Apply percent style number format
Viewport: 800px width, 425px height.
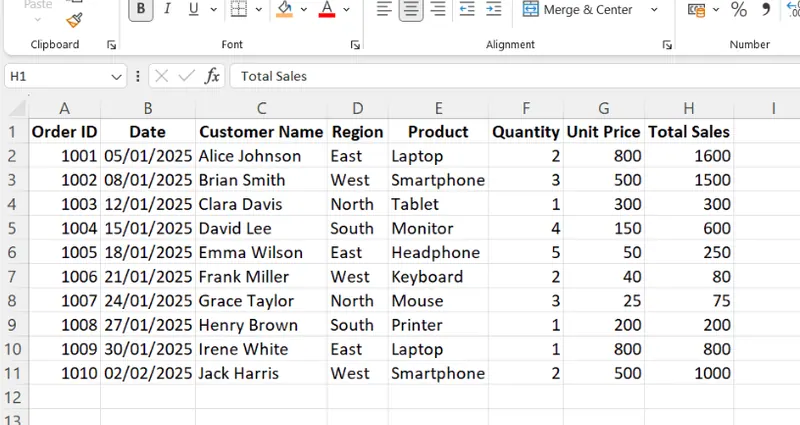738,10
